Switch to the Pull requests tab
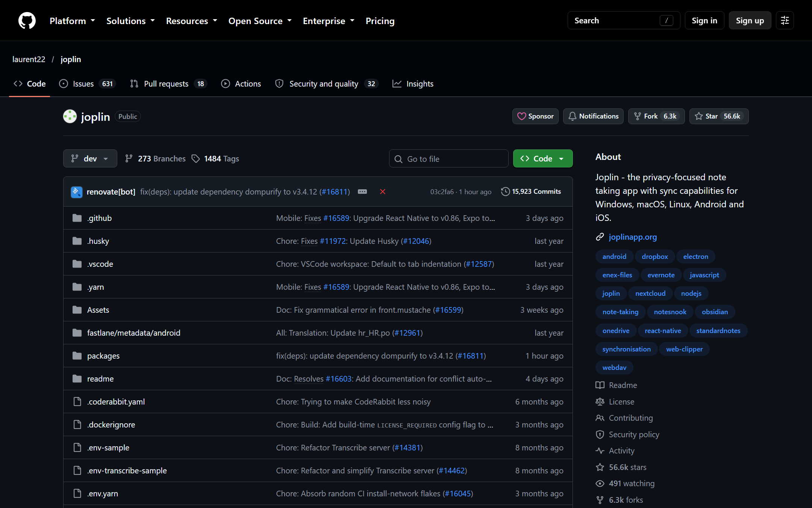 pyautogui.click(x=168, y=84)
